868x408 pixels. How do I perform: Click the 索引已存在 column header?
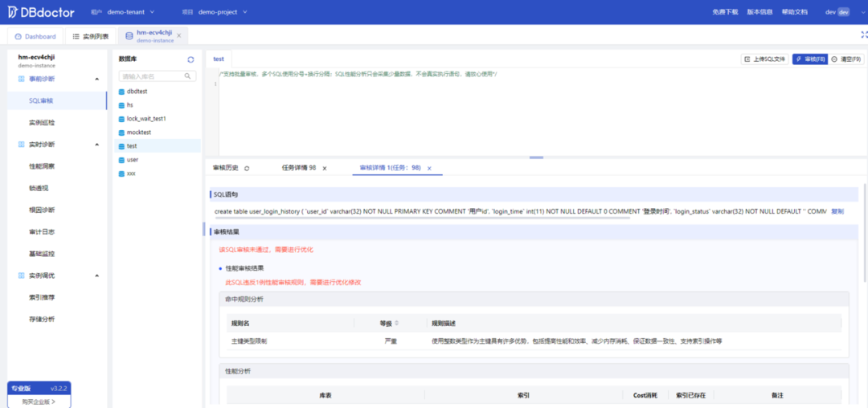(x=691, y=395)
